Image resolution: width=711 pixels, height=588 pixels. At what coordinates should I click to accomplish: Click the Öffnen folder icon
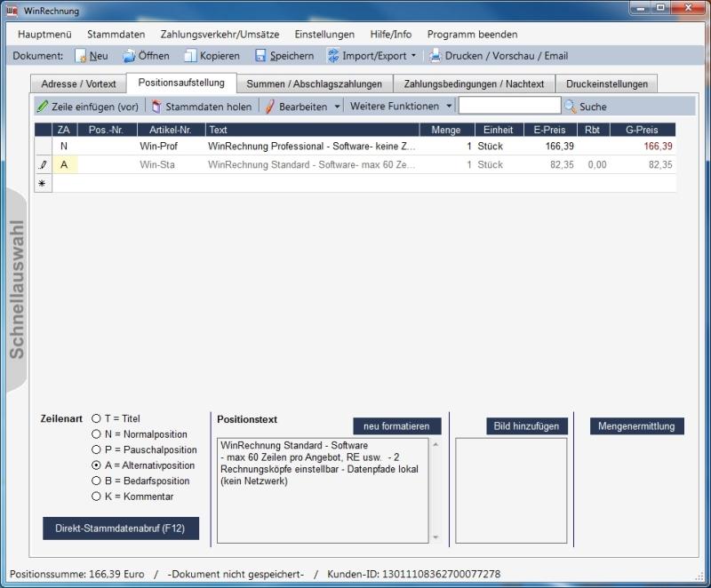[x=129, y=56]
